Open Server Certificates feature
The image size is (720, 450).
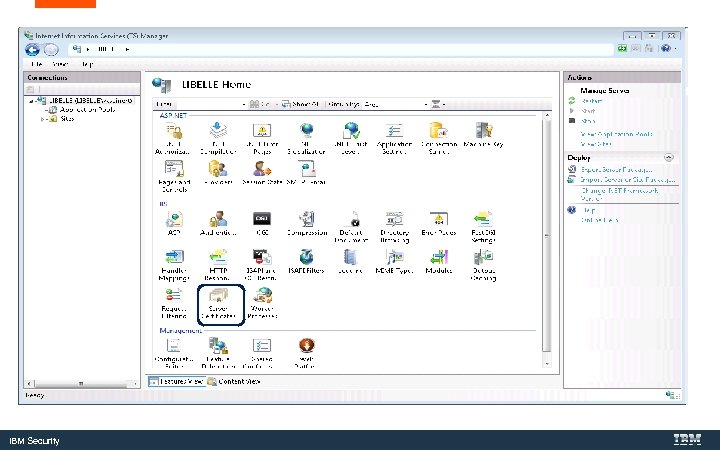pyautogui.click(x=219, y=303)
